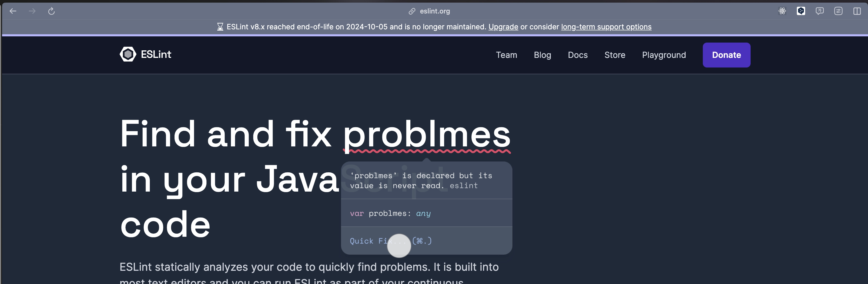Click the Store navigation link
The width and height of the screenshot is (868, 284).
point(615,55)
